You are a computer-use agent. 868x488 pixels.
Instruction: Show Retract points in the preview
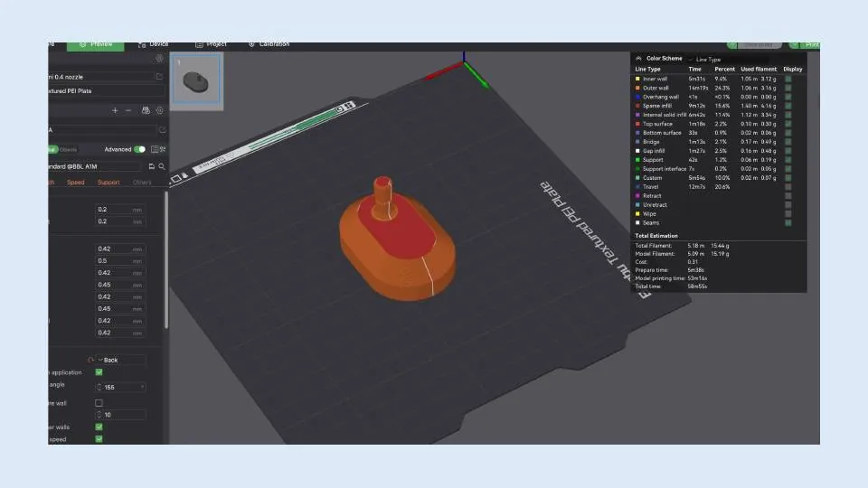coord(788,196)
